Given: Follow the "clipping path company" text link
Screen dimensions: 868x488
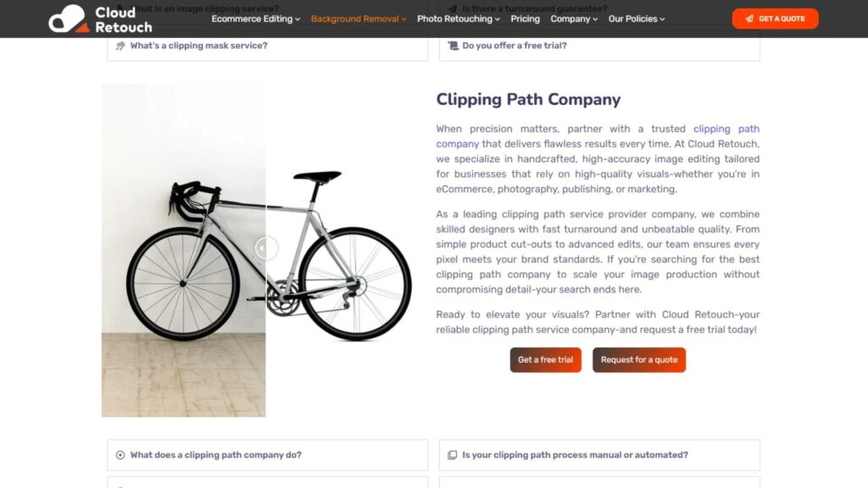Looking at the screenshot, I should click(726, 130).
